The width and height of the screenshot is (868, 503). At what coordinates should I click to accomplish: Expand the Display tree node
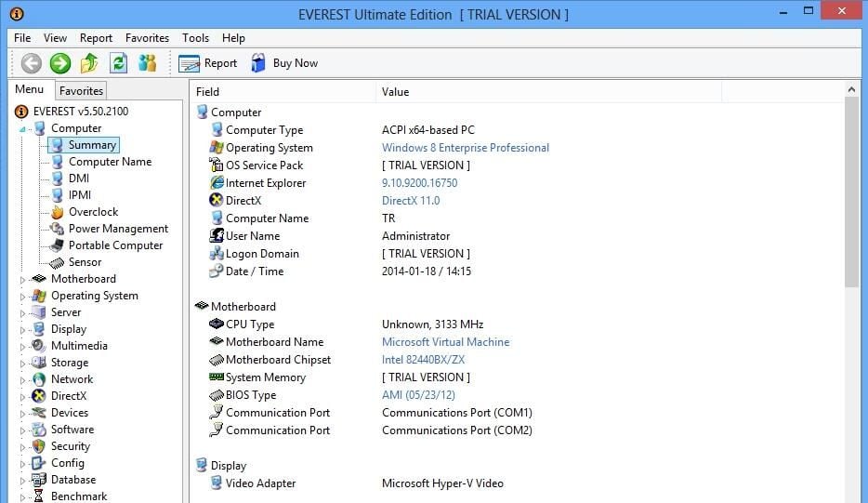pos(22,330)
